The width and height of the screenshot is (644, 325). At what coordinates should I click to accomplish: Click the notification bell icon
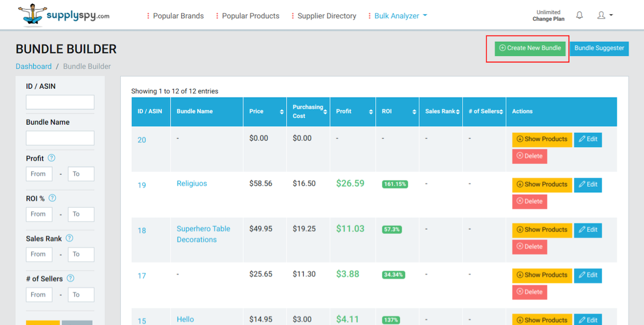[x=579, y=16]
